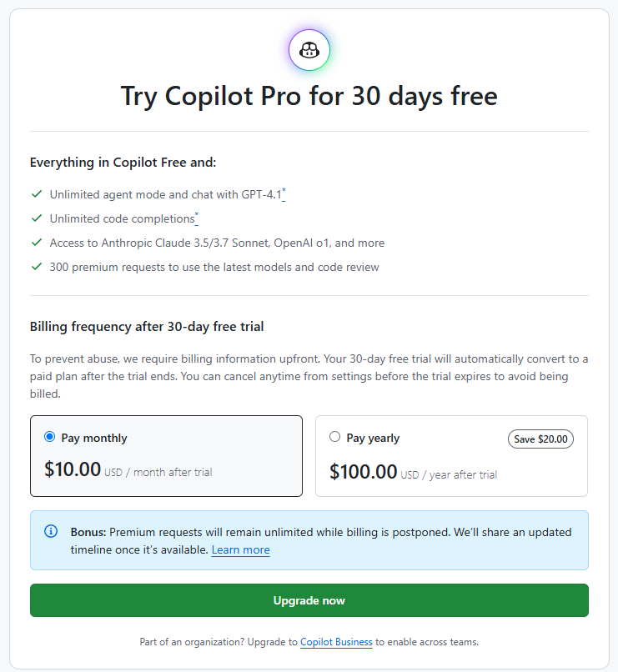Choose the $10.00 monthly plan card
The height and width of the screenshot is (672, 618).
[166, 456]
